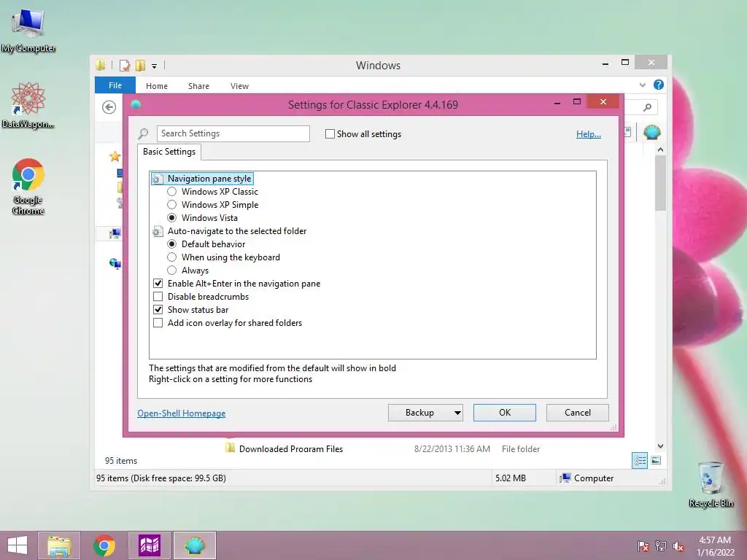Click the Network icon in Explorer navigation pane
The image size is (747, 560).
point(115,263)
